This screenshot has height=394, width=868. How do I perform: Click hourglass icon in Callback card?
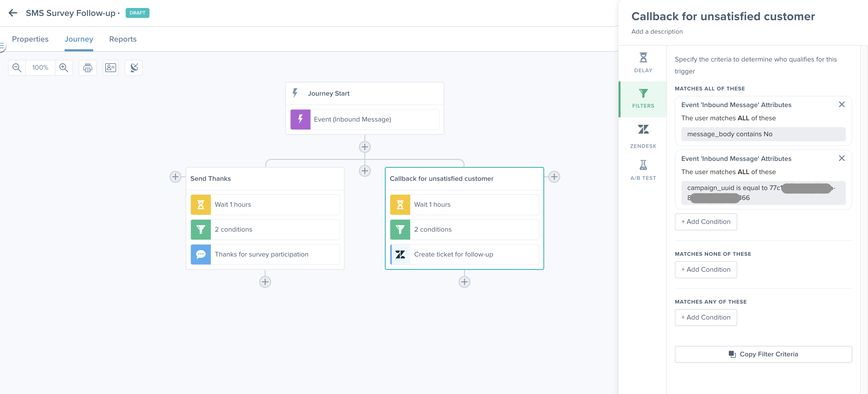(400, 205)
